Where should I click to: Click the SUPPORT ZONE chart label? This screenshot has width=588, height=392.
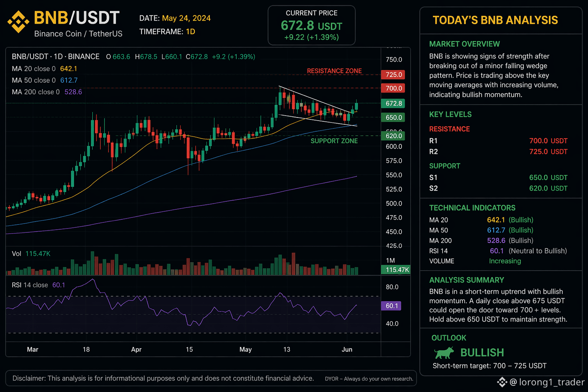point(334,141)
